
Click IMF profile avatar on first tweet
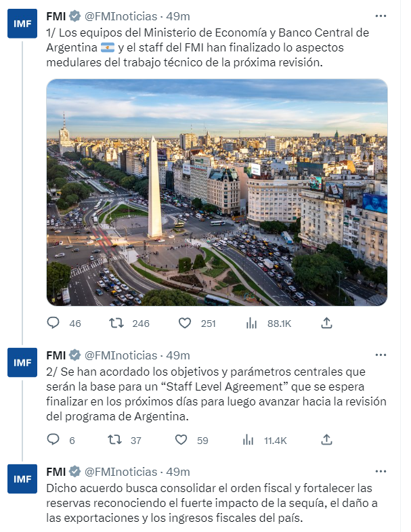point(22,25)
